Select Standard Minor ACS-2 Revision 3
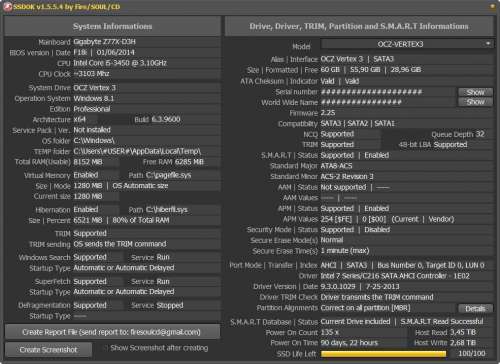This screenshot has width=500, height=364. click(x=347, y=176)
